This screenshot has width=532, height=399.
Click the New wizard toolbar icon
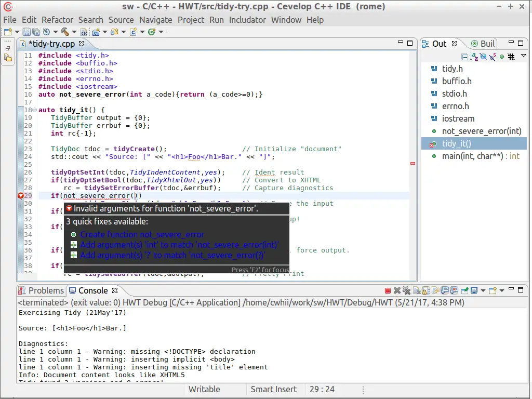point(8,32)
